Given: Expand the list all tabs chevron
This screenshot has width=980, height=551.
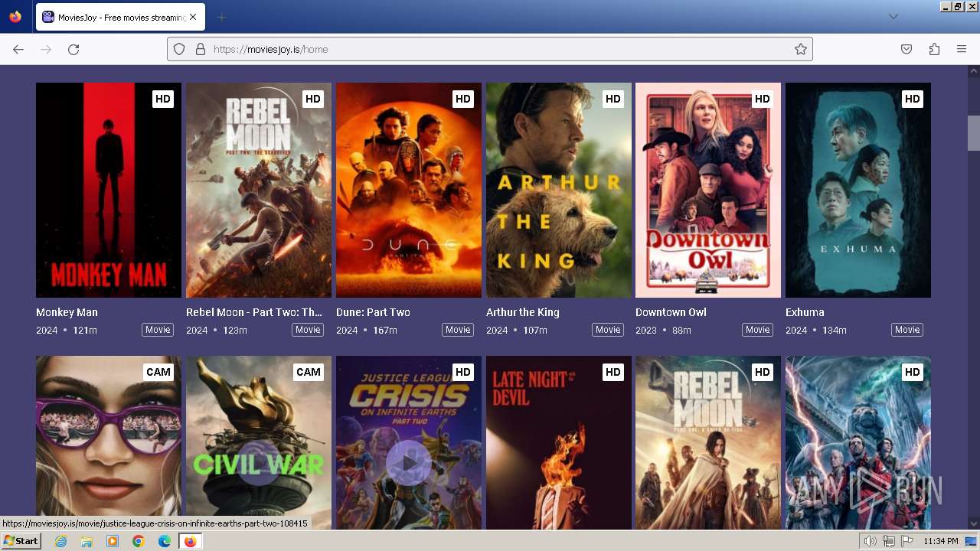Looking at the screenshot, I should click(893, 17).
